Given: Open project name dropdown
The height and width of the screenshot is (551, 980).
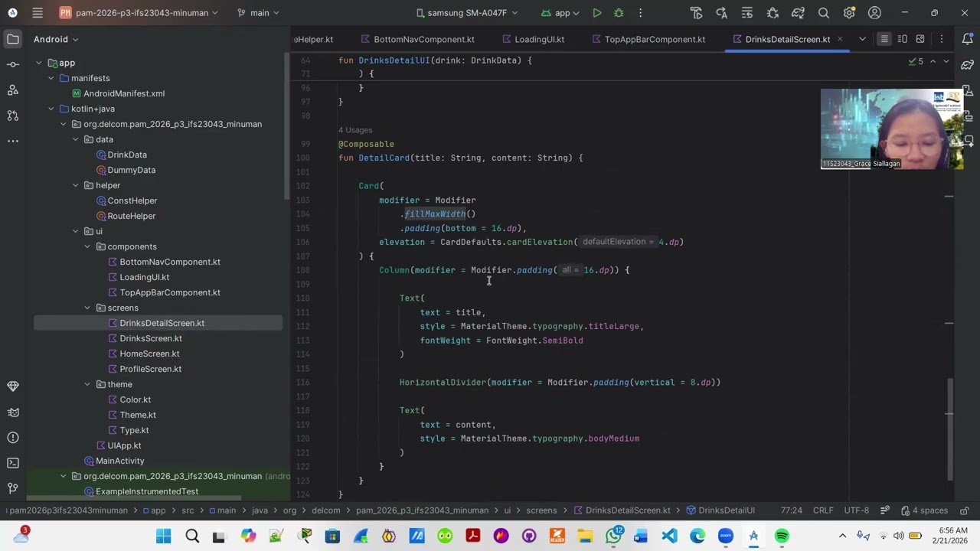Looking at the screenshot, I should click(x=139, y=13).
